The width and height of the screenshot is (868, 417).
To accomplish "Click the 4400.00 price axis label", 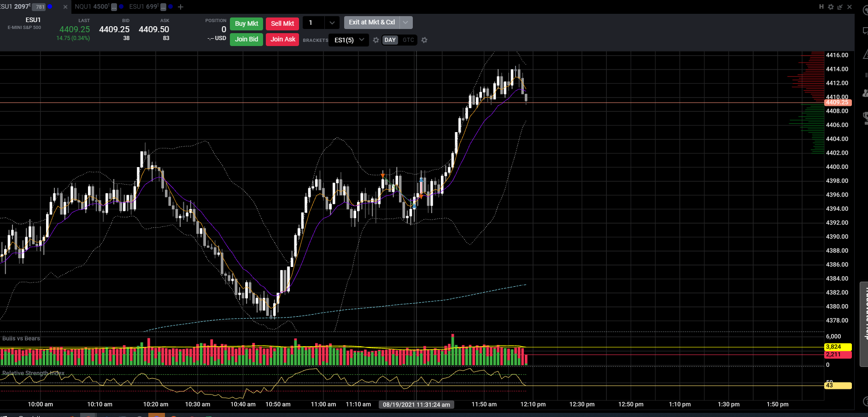I will point(837,167).
